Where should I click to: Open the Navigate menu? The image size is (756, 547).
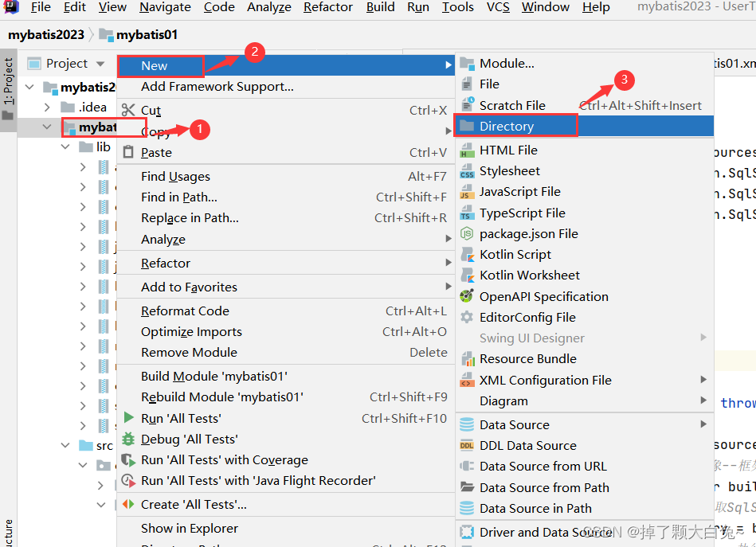[x=165, y=7]
